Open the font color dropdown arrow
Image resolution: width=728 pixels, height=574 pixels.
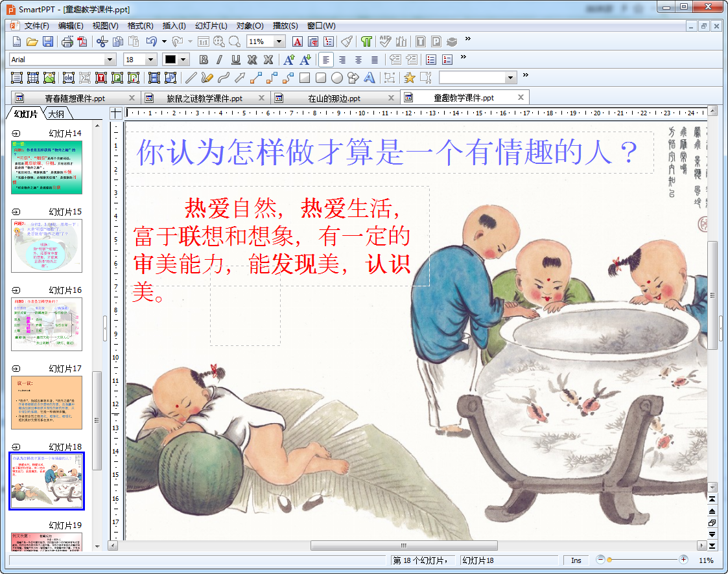[183, 60]
